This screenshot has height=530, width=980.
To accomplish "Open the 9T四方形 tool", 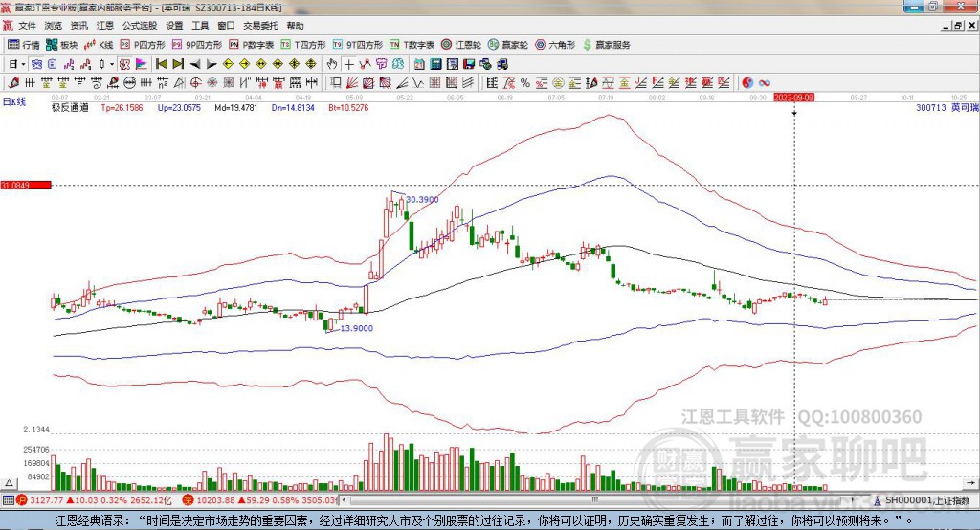I will (358, 45).
